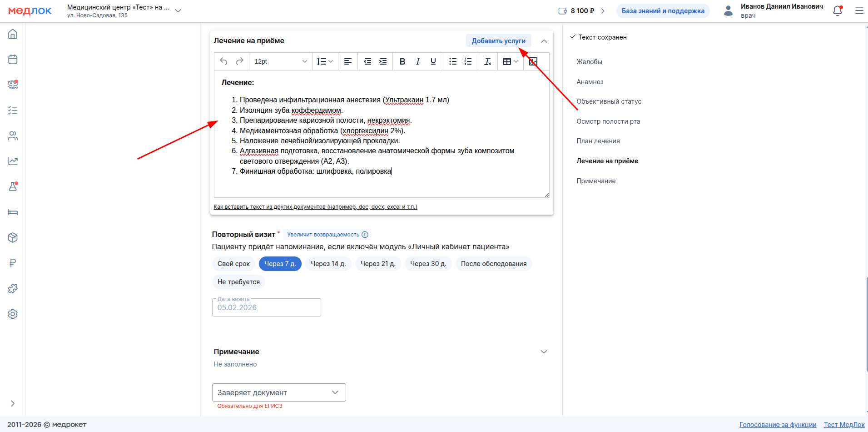868x432 pixels.
Task: Click the Bold formatting icon
Action: (402, 61)
